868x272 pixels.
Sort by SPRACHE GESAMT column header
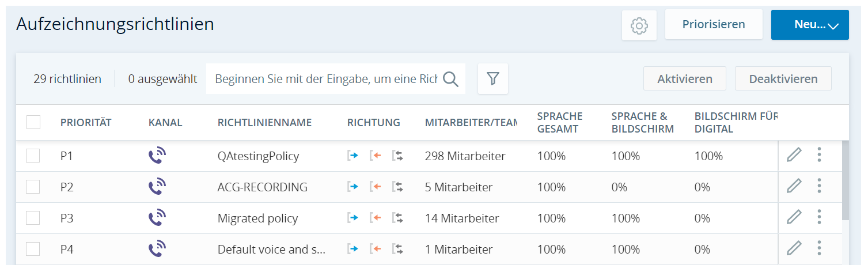560,122
